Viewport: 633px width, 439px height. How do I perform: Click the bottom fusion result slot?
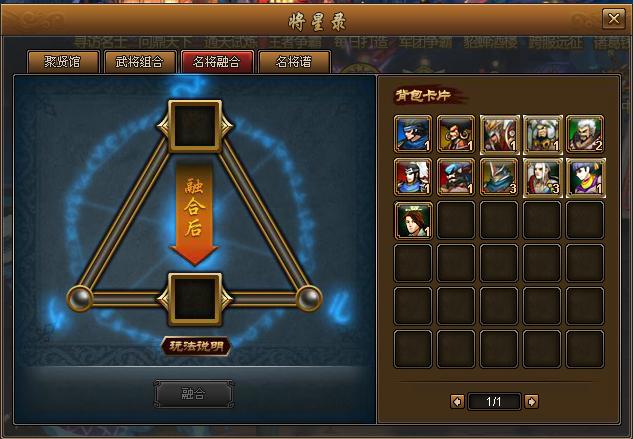pos(195,299)
